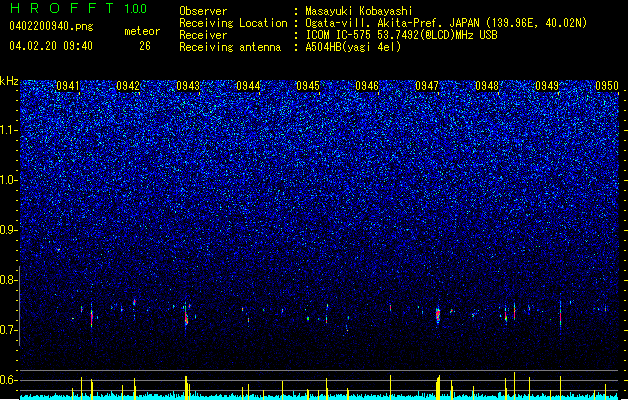This screenshot has width=629, height=400.
Task: Click the 0944 time marker
Action: pos(248,86)
